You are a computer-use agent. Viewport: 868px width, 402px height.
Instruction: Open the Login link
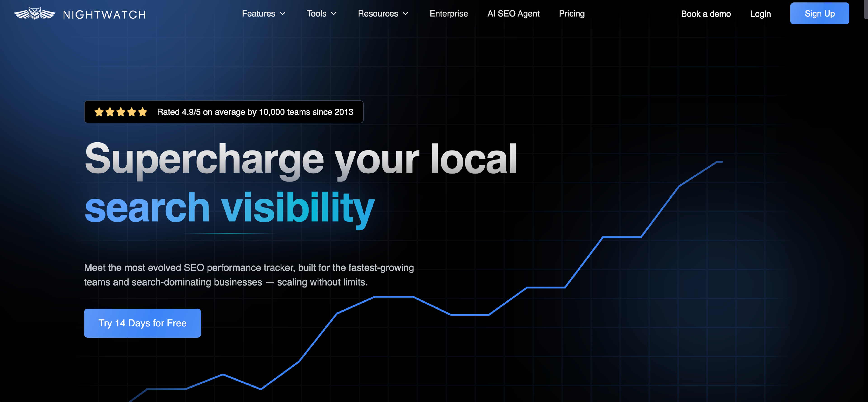760,14
